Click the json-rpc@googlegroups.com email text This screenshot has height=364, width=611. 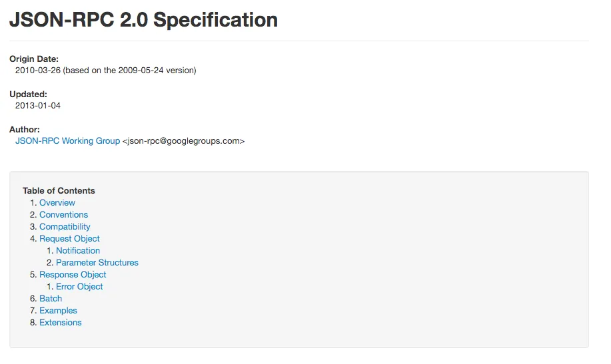183,141
